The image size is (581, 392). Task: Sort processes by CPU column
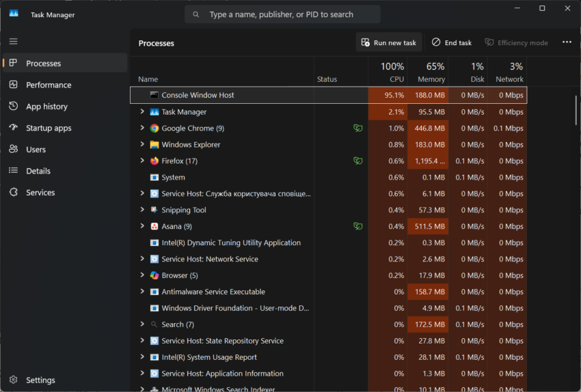[x=388, y=72]
